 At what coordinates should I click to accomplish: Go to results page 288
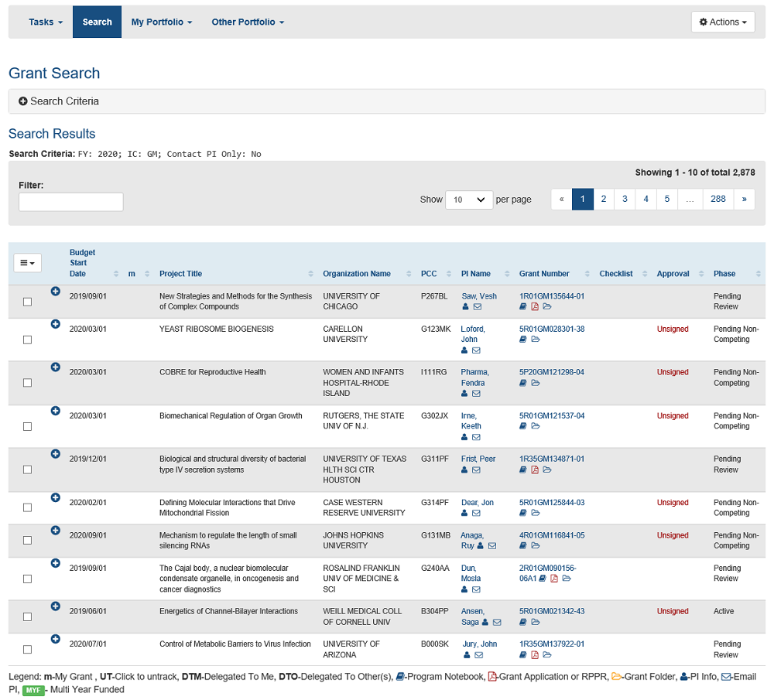click(x=717, y=199)
